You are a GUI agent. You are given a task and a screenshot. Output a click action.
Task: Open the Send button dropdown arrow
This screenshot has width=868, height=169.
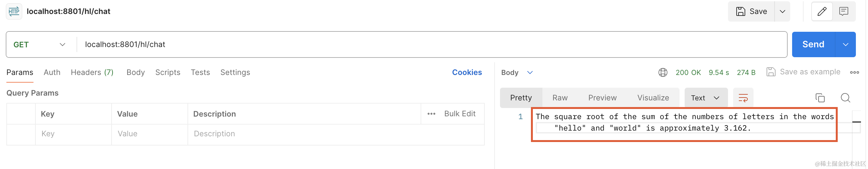[845, 44]
